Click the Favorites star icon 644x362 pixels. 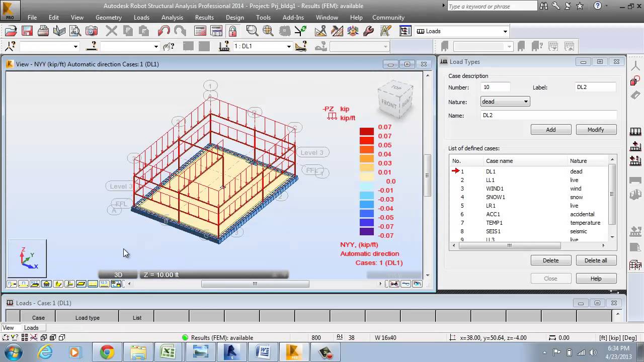(580, 6)
